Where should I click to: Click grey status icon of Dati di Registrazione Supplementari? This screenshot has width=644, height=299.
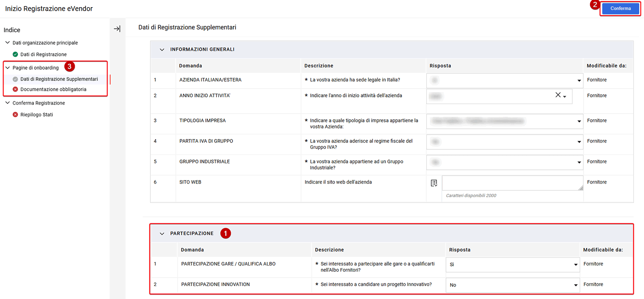(x=16, y=79)
